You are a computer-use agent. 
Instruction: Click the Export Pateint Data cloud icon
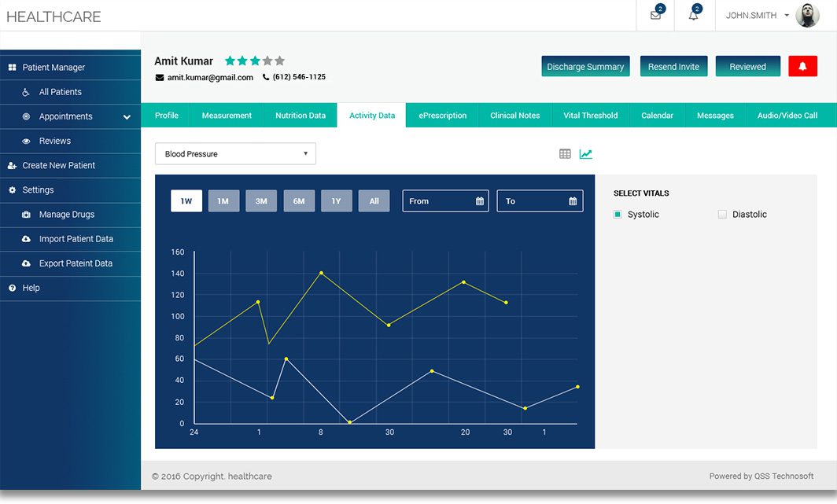[26, 263]
